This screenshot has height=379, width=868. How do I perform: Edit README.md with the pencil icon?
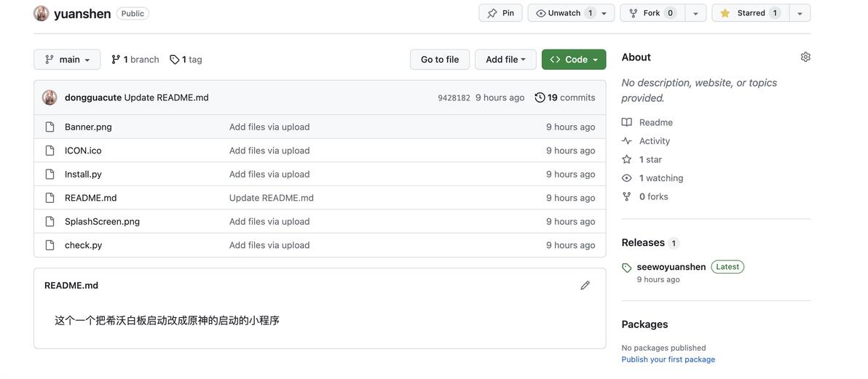pyautogui.click(x=585, y=285)
